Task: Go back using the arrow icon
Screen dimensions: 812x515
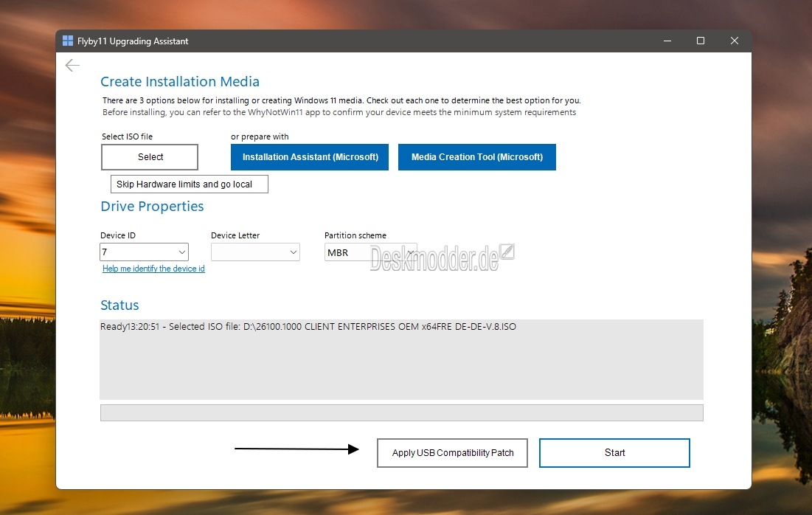Action: coord(72,65)
